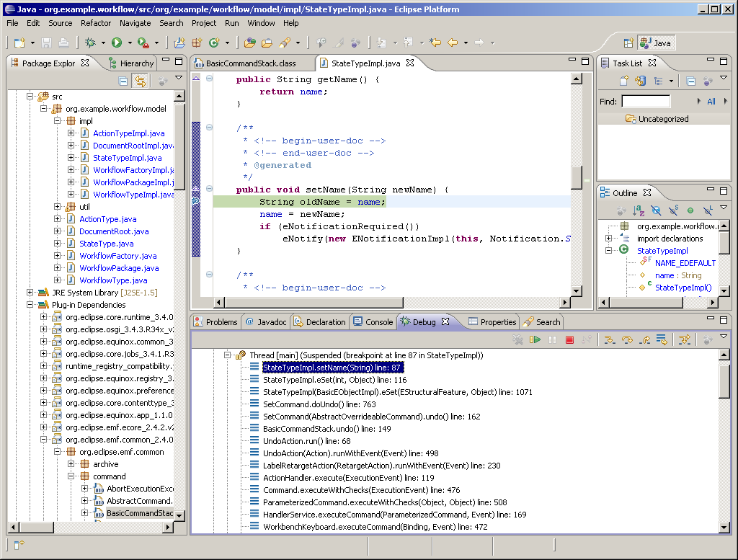
Task: Click the Task List Find input field
Action: (x=646, y=102)
